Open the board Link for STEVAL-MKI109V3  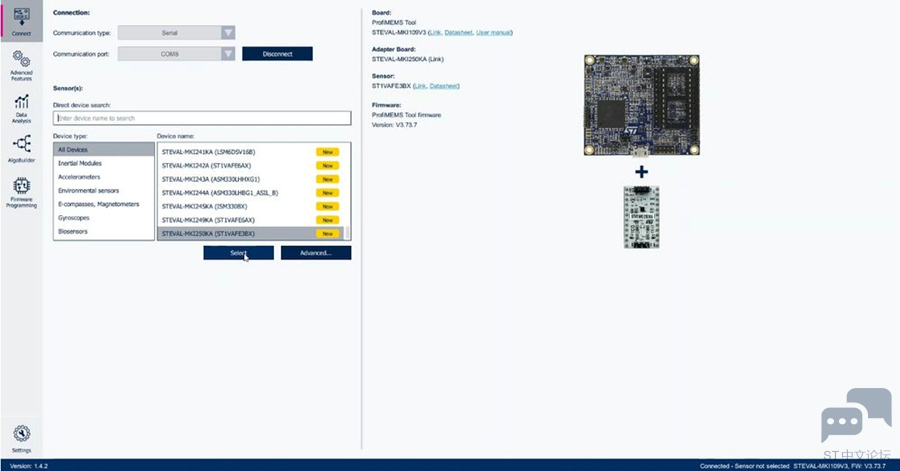click(435, 33)
